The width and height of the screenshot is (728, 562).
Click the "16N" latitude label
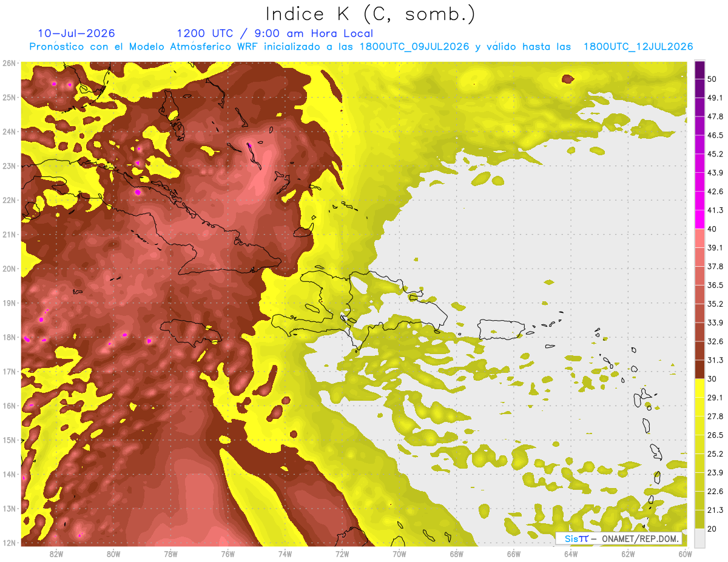pyautogui.click(x=8, y=406)
